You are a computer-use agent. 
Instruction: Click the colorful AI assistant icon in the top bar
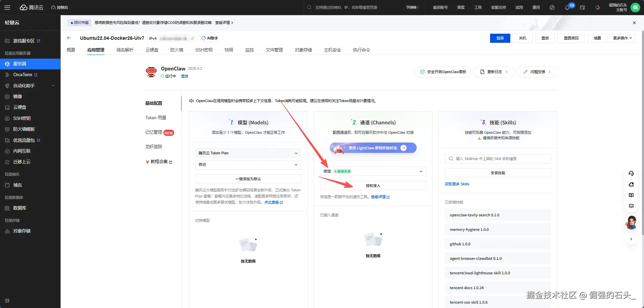(598, 7)
